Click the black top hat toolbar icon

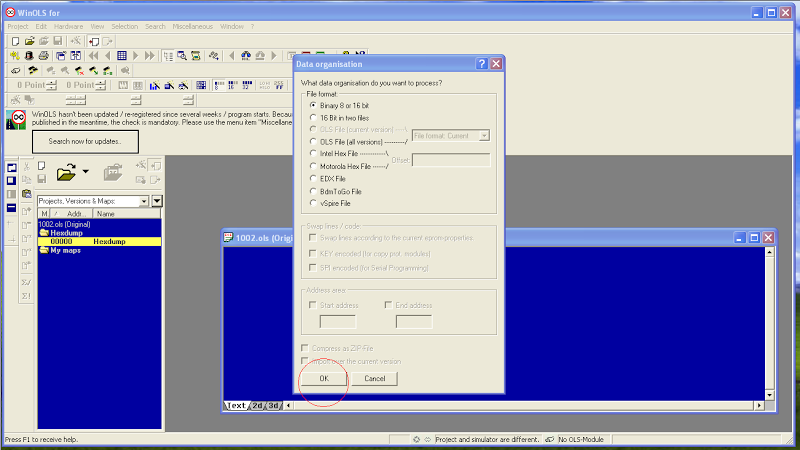point(29,56)
